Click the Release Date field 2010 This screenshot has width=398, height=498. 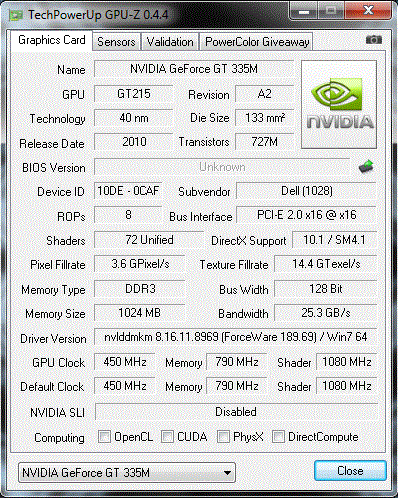point(134,142)
